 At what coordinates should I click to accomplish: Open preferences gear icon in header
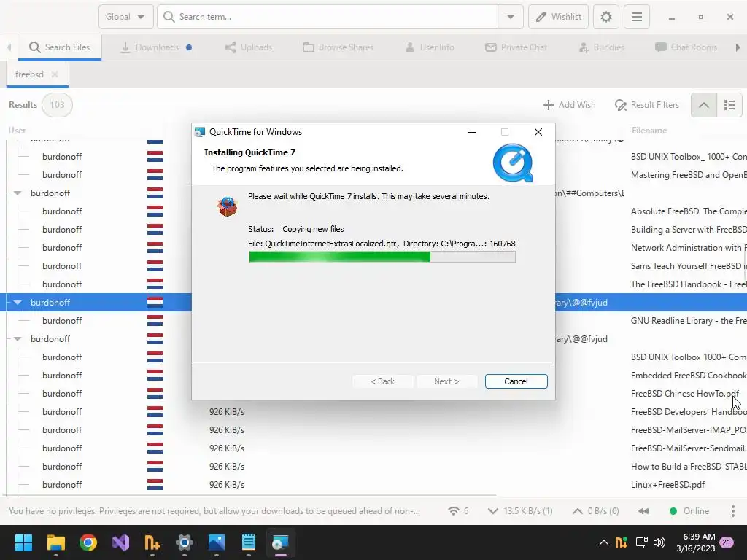[606, 17]
